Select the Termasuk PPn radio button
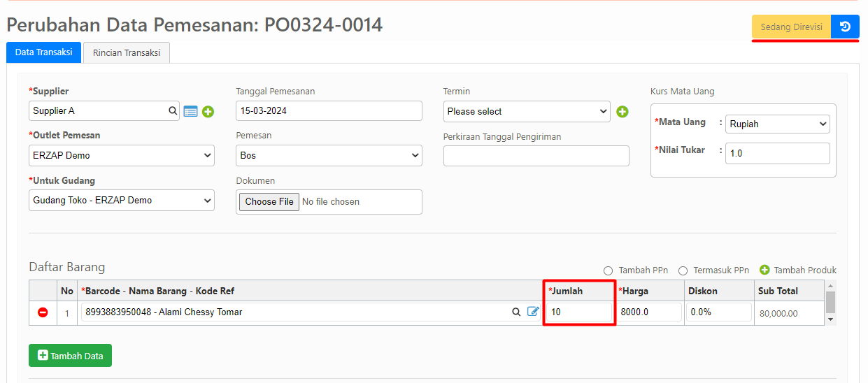 pyautogui.click(x=682, y=270)
